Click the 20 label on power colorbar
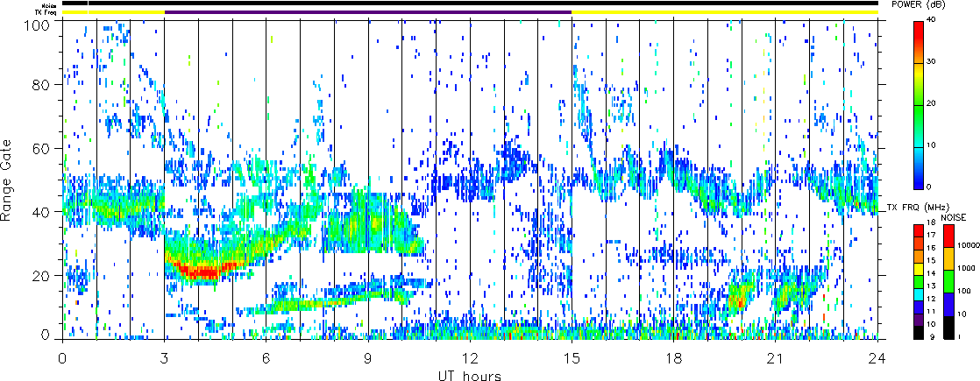Screen dimensions: 980x381 [x=933, y=103]
